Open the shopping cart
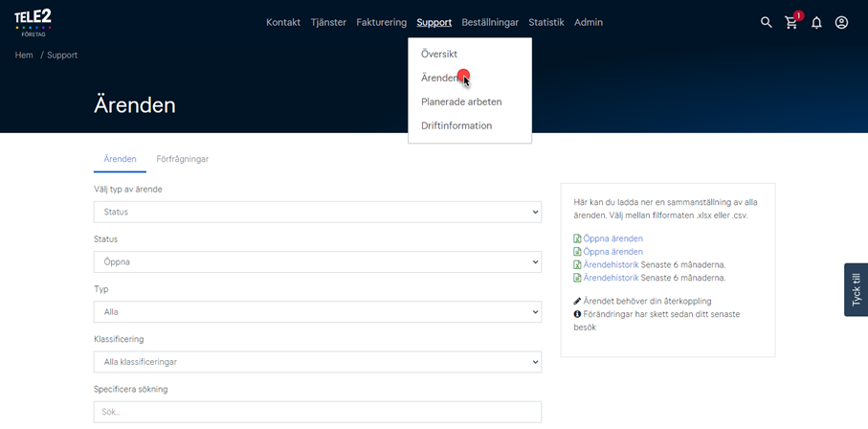Viewport: 868px width, 429px height. [791, 23]
